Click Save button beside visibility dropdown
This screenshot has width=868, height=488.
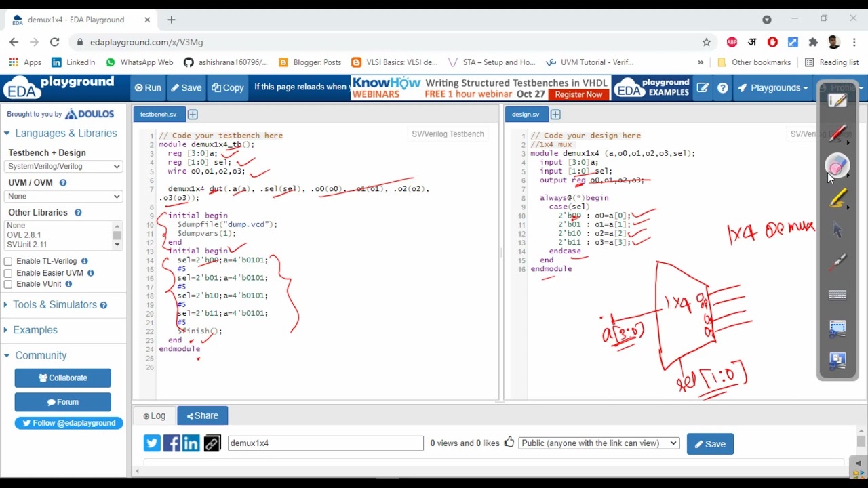[710, 444]
